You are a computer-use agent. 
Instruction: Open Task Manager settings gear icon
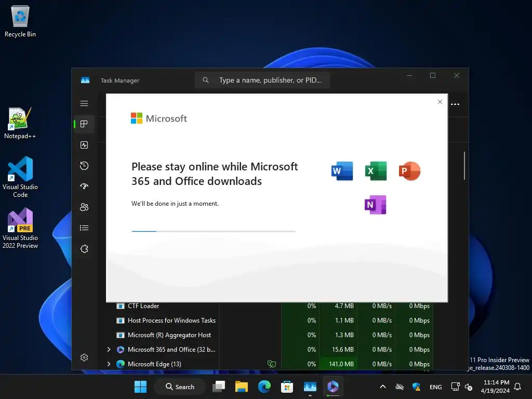coord(84,357)
